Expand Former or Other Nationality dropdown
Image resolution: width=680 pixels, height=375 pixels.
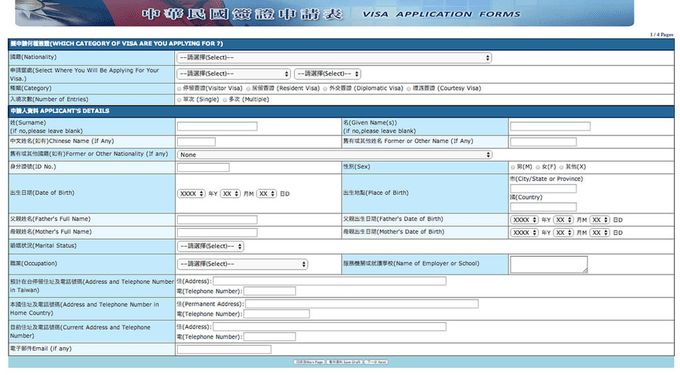click(x=334, y=155)
